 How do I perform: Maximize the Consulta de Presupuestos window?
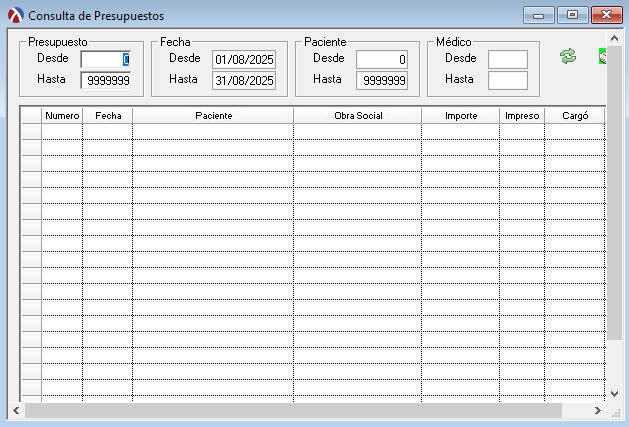point(572,16)
